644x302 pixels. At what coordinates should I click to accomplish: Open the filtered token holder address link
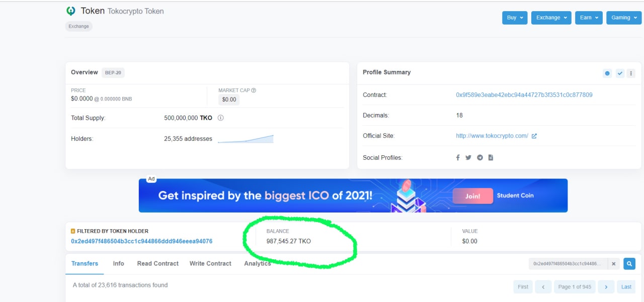click(x=141, y=241)
